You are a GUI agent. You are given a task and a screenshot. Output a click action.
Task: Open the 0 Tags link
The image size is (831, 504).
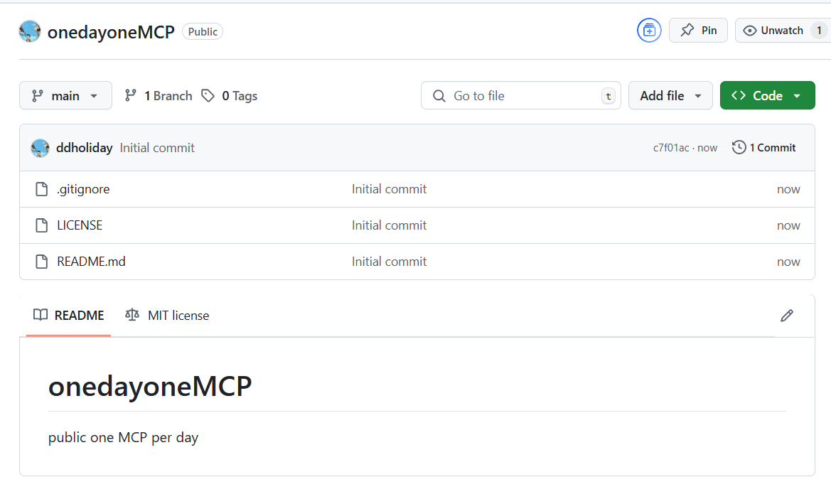230,95
